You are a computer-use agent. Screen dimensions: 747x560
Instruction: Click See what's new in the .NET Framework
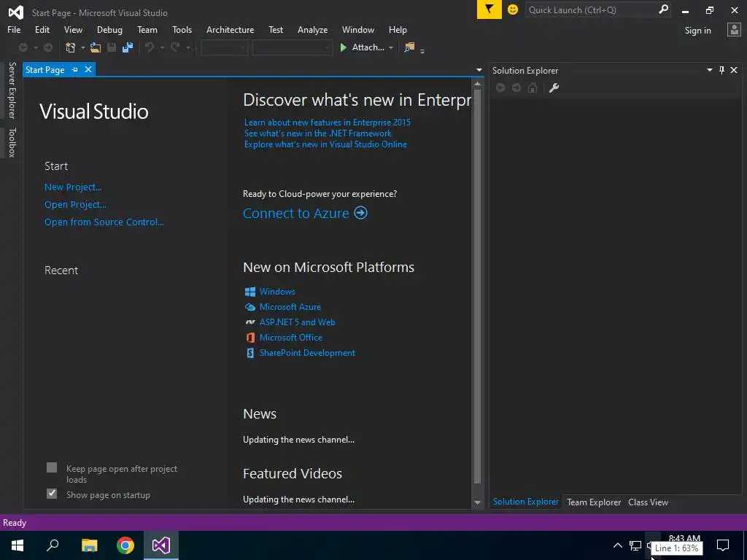[318, 133]
